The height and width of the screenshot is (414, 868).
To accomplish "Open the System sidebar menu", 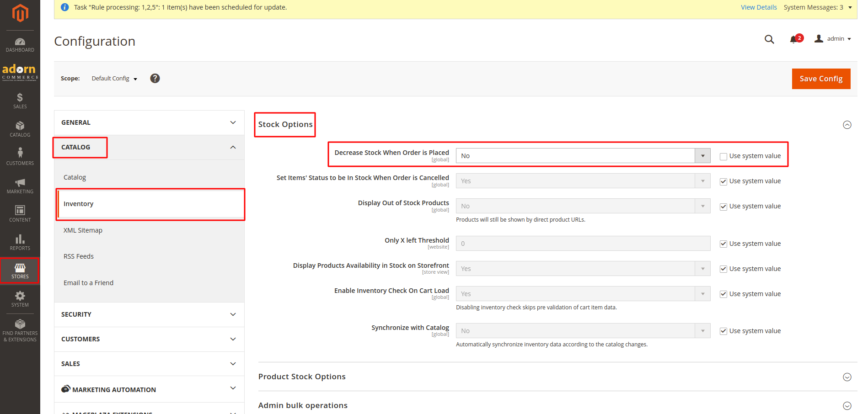I will [x=20, y=299].
